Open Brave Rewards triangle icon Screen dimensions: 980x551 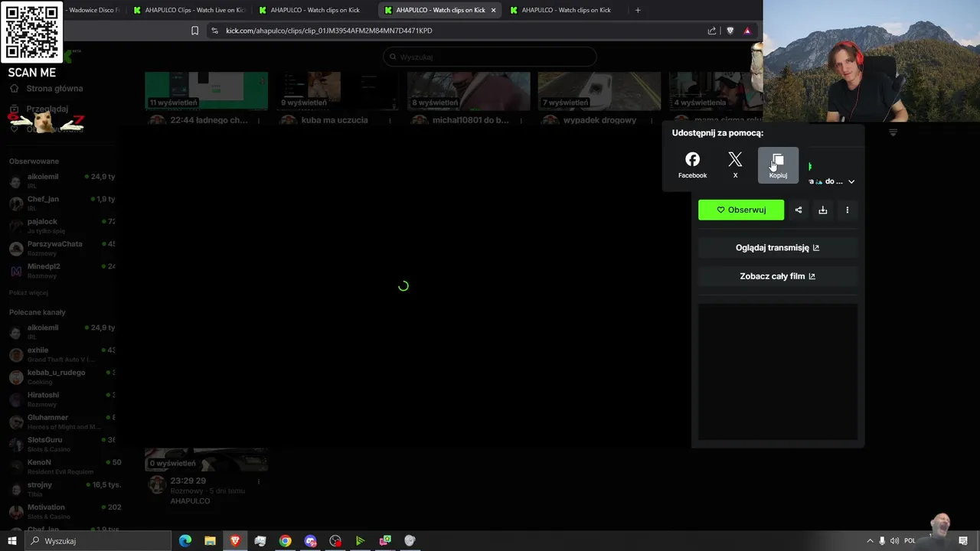tap(747, 31)
